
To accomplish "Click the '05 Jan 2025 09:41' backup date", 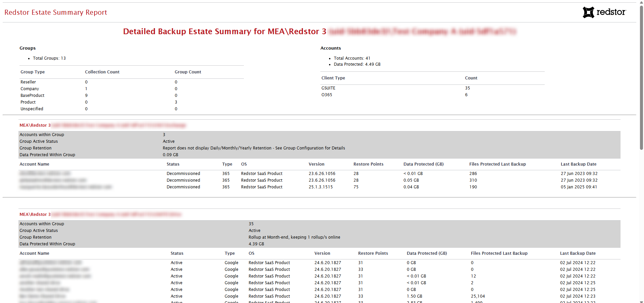I will point(579,187).
